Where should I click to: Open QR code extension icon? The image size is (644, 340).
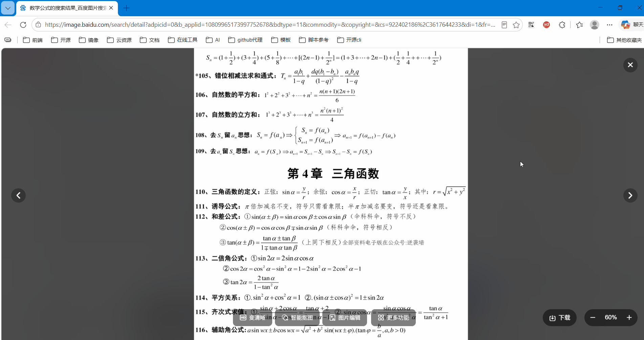[531, 25]
